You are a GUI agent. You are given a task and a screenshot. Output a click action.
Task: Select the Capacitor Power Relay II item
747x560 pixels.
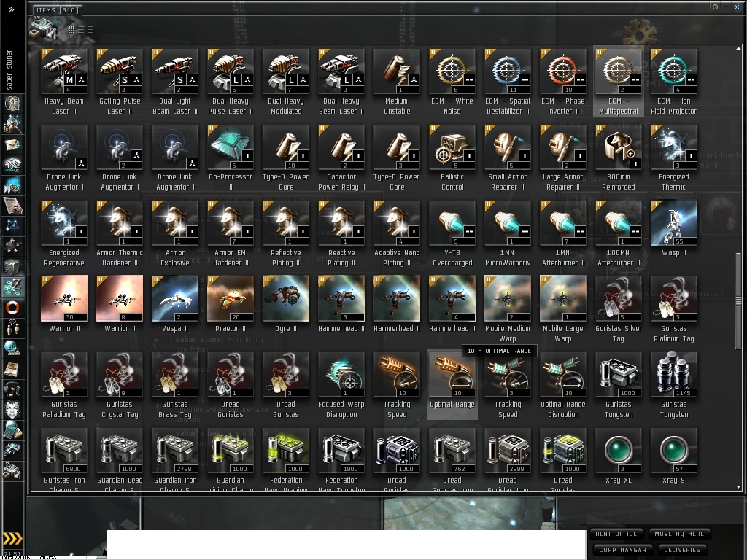341,157
